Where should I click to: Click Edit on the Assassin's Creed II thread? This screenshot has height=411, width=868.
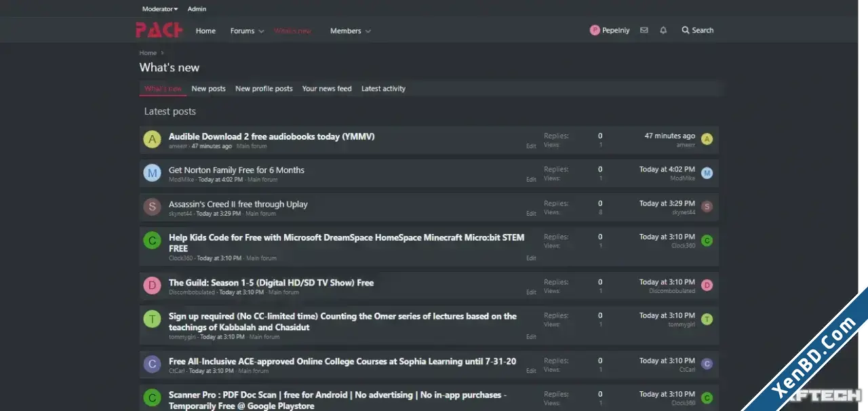click(531, 214)
